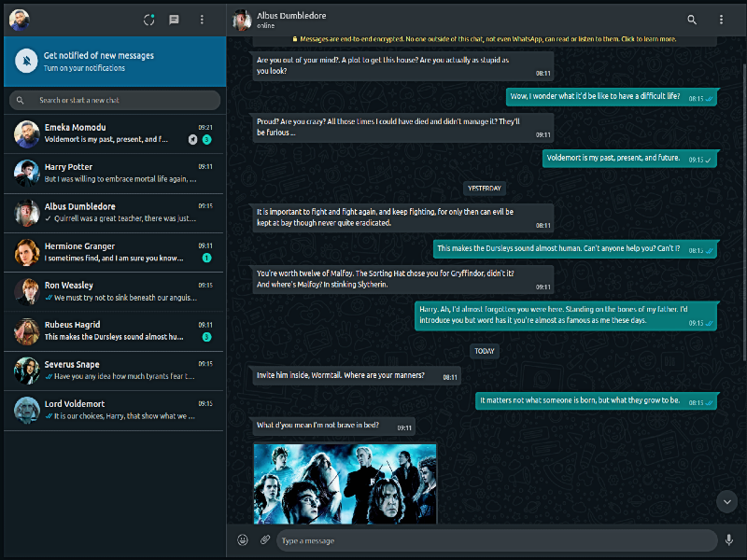
Task: Open the Rubeus Hagrid chat
Action: tap(113, 331)
